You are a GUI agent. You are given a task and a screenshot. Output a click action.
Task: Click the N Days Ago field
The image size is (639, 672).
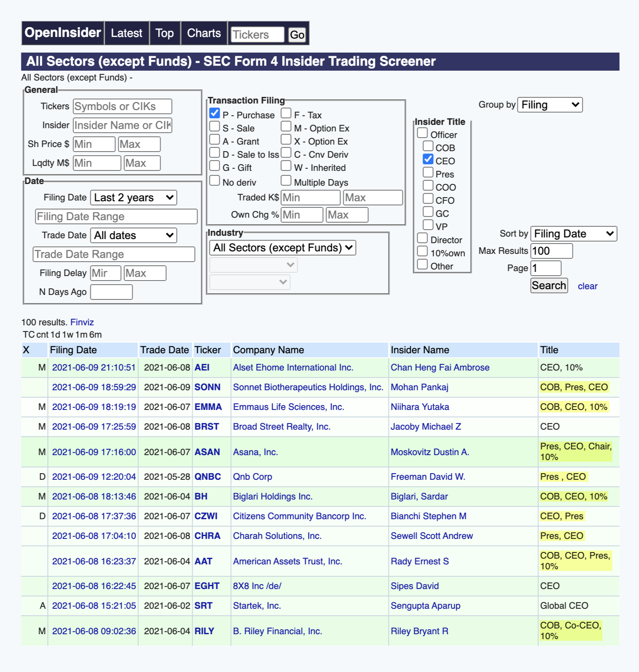click(111, 292)
